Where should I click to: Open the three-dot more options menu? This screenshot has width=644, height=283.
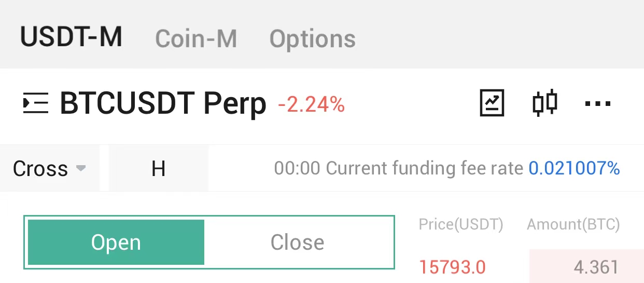[598, 103]
